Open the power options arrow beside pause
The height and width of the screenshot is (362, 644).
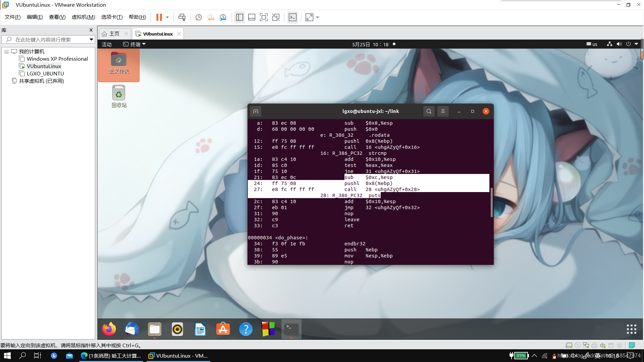pyautogui.click(x=167, y=17)
